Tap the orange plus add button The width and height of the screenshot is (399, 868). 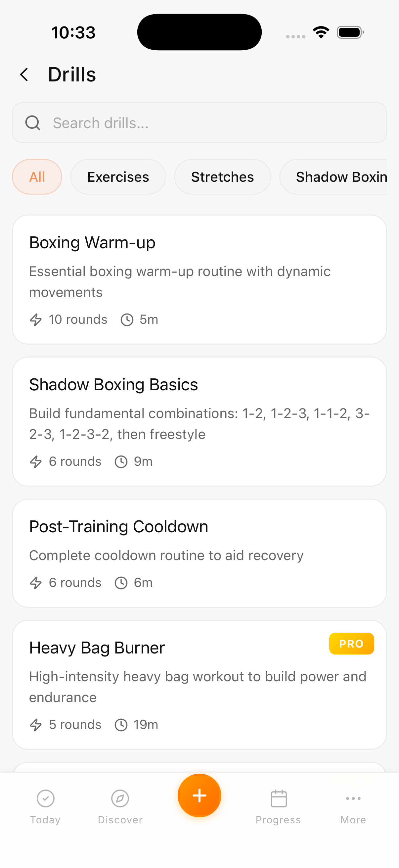(x=199, y=795)
